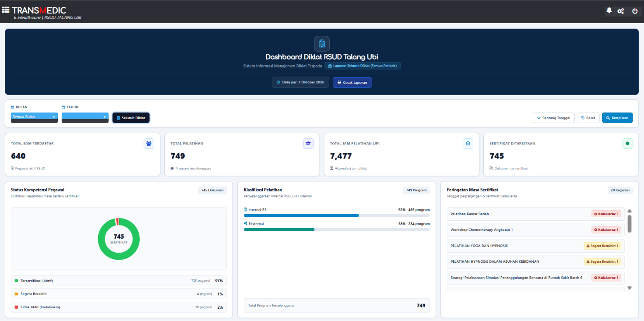Click the 749 Program badge
This screenshot has height=321, width=644.
(x=416, y=190)
